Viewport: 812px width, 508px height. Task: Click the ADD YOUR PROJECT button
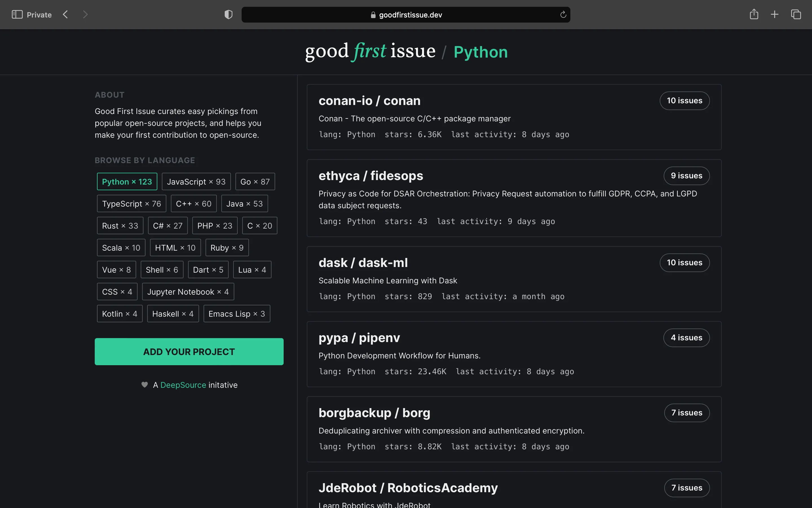coord(189,351)
